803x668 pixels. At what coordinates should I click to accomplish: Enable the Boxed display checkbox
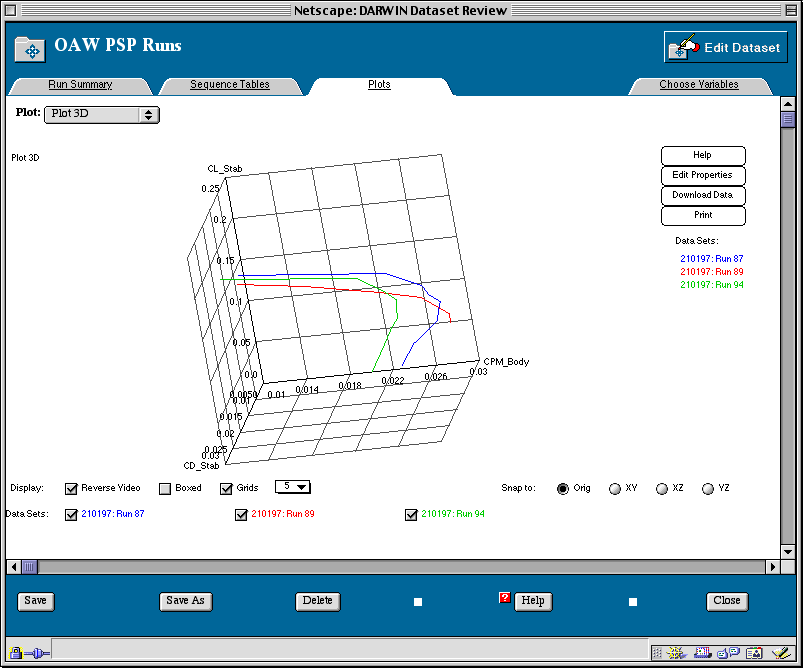[166, 489]
